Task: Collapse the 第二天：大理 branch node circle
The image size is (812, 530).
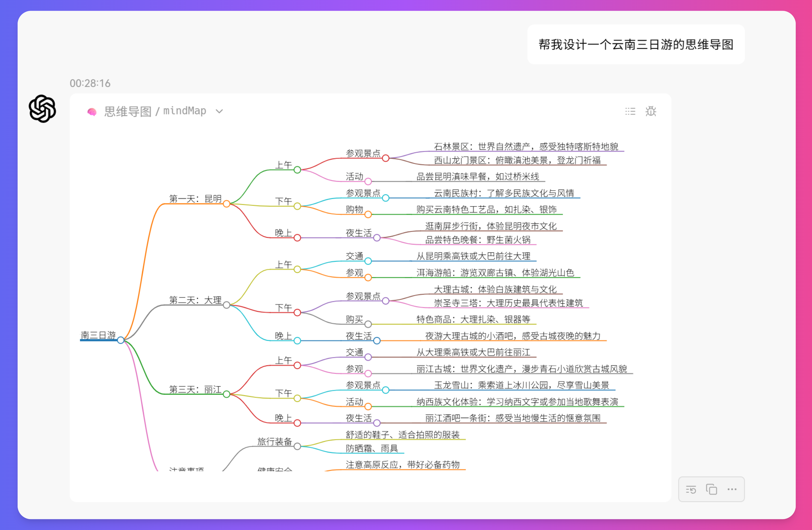Action: pos(226,305)
